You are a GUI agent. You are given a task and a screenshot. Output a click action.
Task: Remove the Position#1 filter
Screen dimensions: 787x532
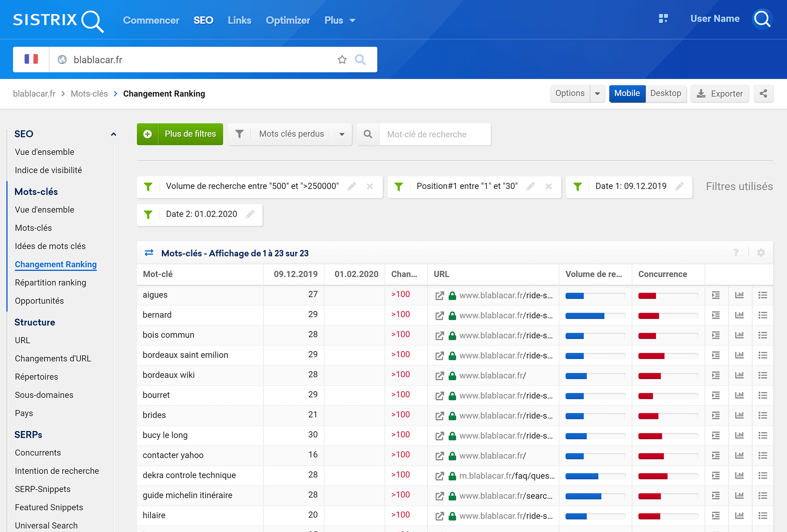pyautogui.click(x=549, y=186)
